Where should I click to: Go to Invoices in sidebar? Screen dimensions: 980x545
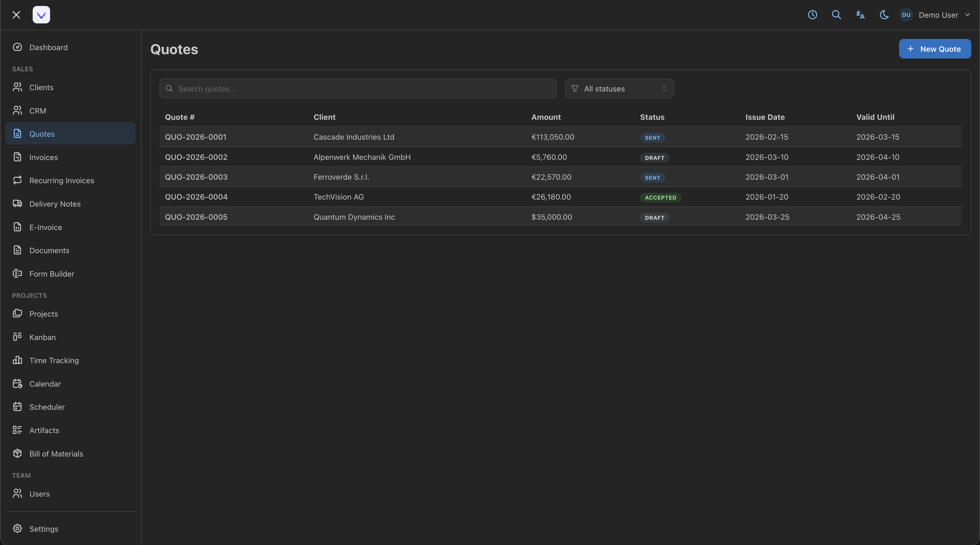tap(43, 157)
